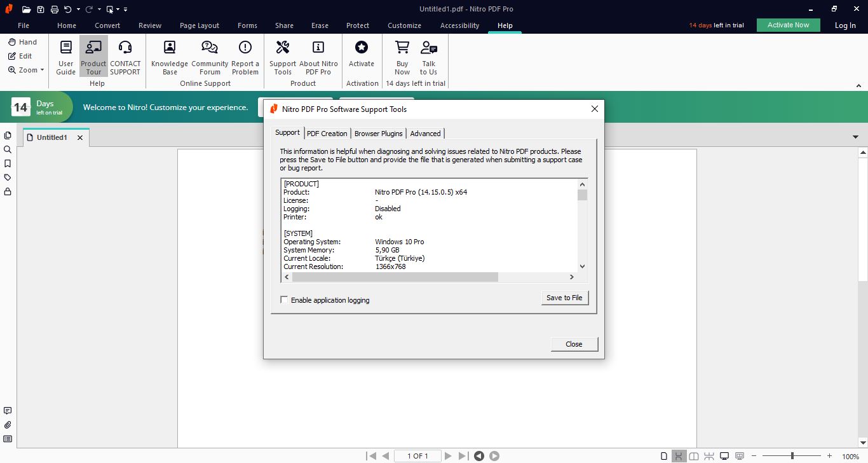This screenshot has height=463, width=868.
Task: Open the Page Layout ribbon tab
Action: coord(200,25)
